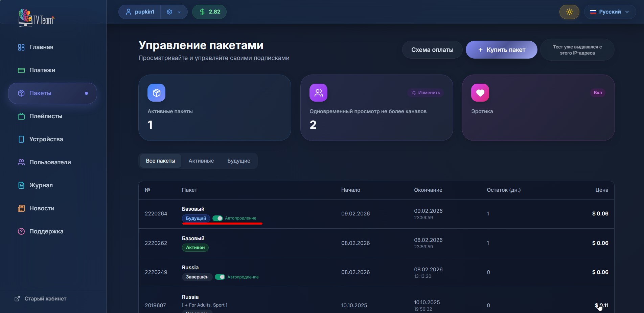Click the blue box active packages icon
Screen dimensions: 644x313
coord(156,93)
